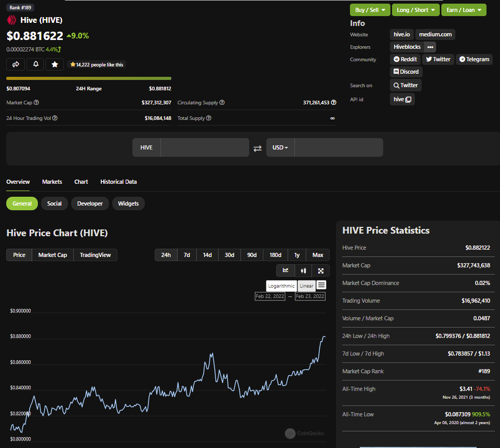The width and height of the screenshot is (500, 448).
Task: Open more explorers ellipsis button
Action: pyautogui.click(x=430, y=47)
